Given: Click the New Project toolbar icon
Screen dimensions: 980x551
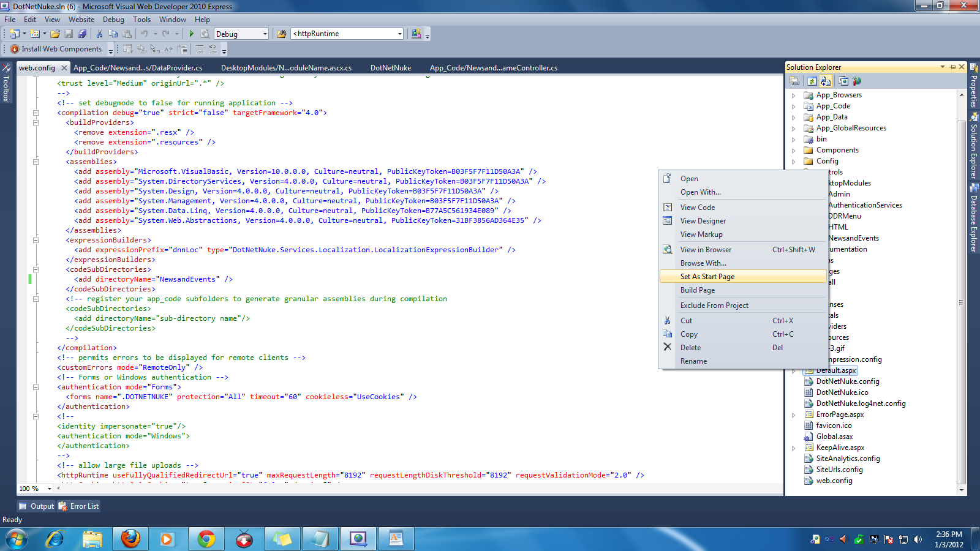Looking at the screenshot, I should [x=14, y=34].
